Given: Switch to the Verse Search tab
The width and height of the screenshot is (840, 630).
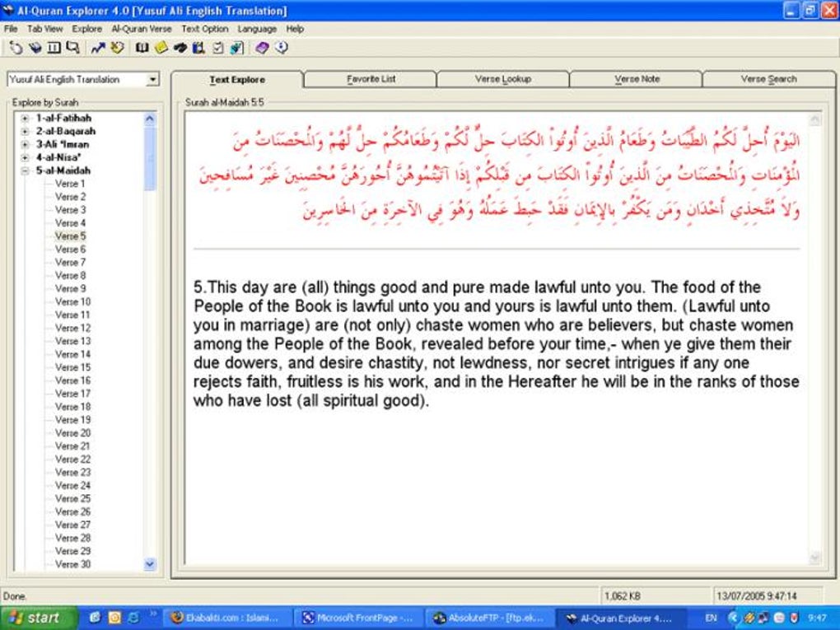Looking at the screenshot, I should point(768,79).
